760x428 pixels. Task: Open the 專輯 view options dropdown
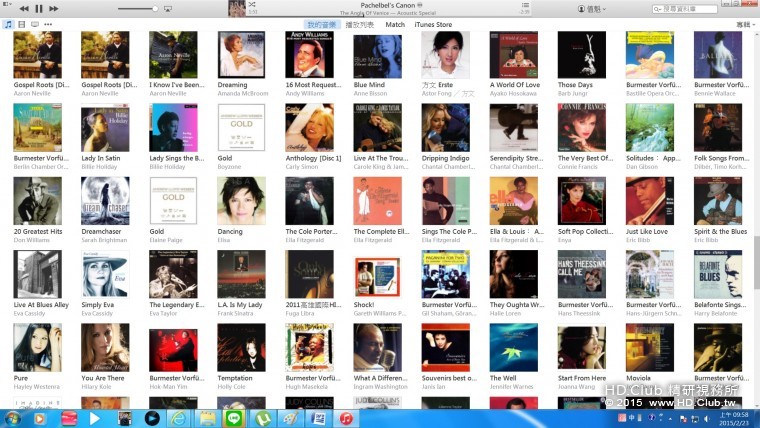[x=745, y=24]
